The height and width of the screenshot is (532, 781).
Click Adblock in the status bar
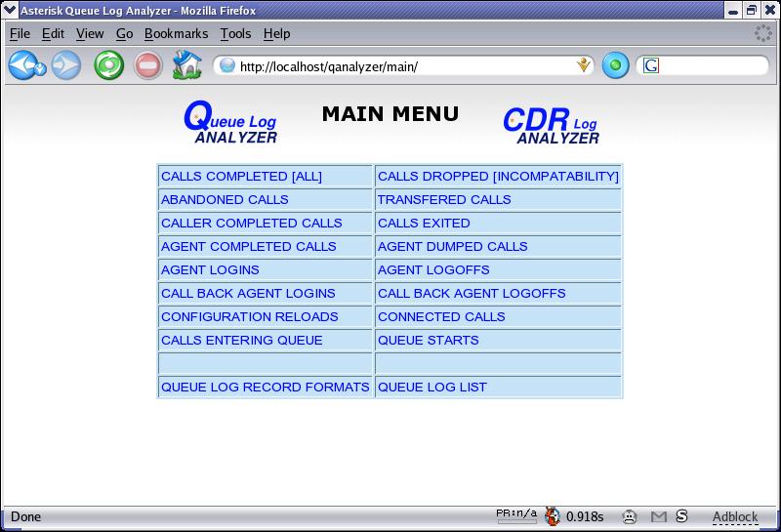point(734,516)
